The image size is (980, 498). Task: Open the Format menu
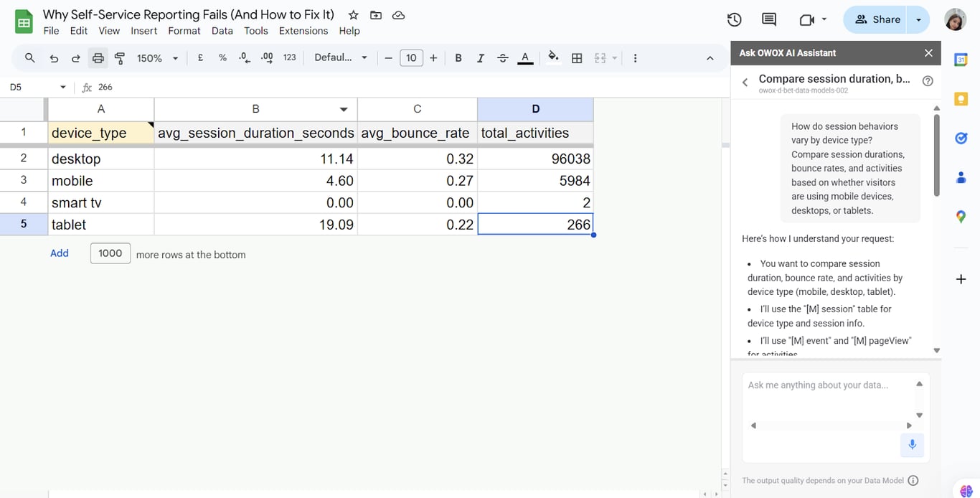[184, 31]
